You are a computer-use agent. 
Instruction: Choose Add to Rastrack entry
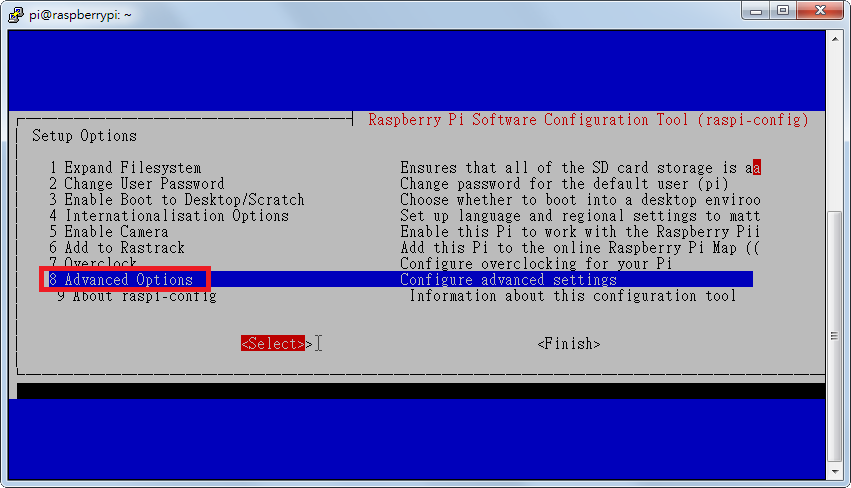click(x=116, y=248)
